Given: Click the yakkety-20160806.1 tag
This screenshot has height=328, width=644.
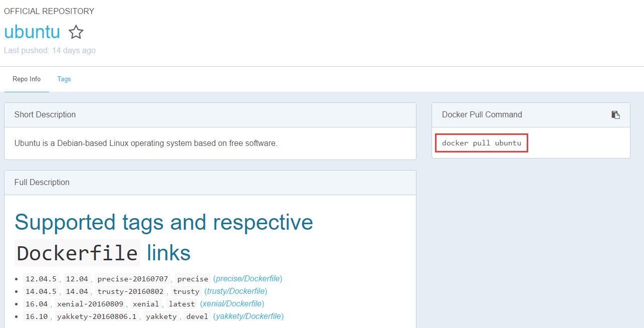Looking at the screenshot, I should click(x=97, y=316).
